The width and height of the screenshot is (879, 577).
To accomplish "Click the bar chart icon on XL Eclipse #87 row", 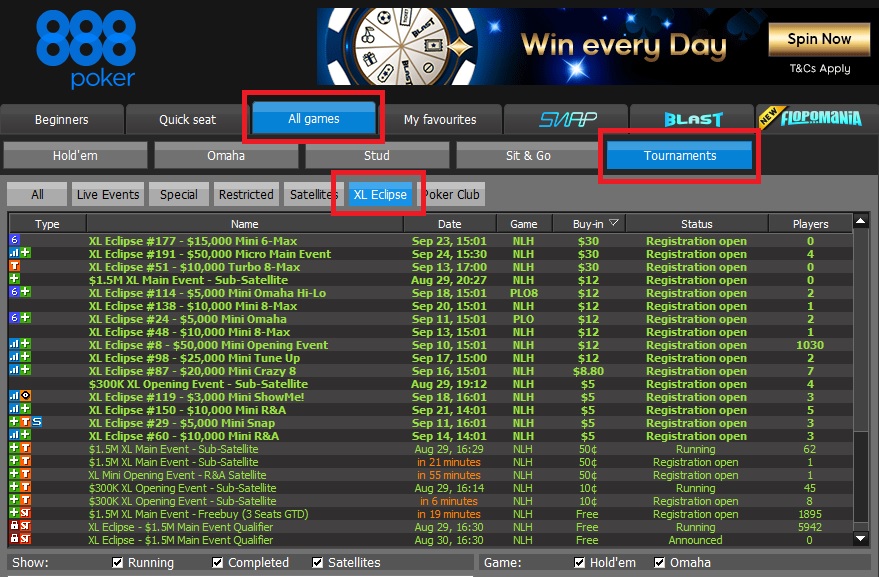I will coord(15,370).
